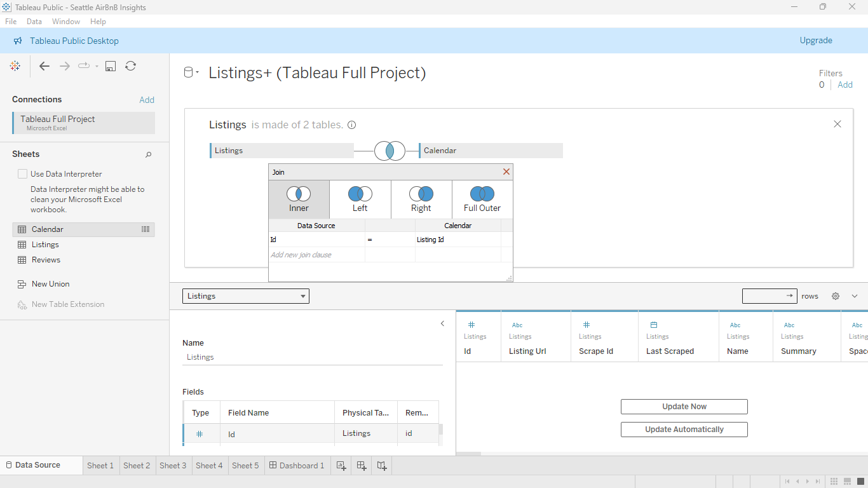The height and width of the screenshot is (488, 868).
Task: Open the Data menu
Action: click(34, 22)
